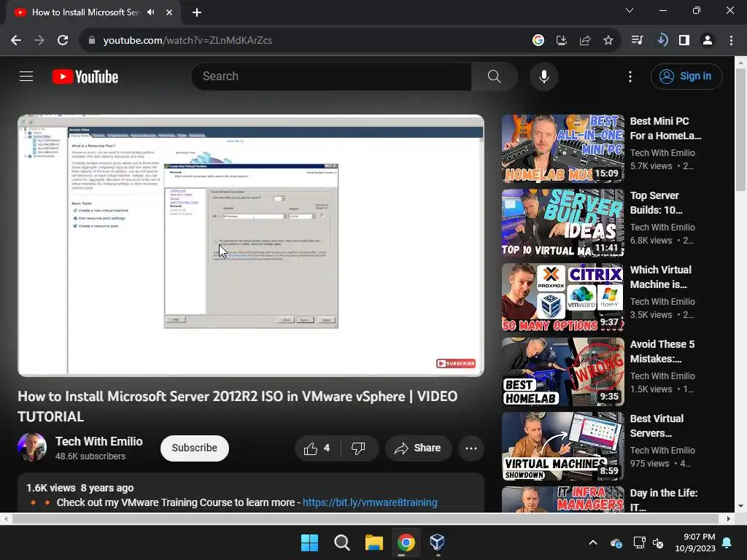Open Server Build Ideas thumbnail
The height and width of the screenshot is (560, 747).
(x=562, y=223)
